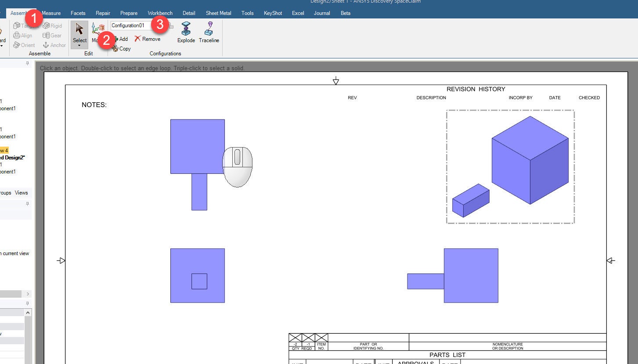Click the 'ITEM NO.' cell
The width and height of the screenshot is (638, 364).
point(321,346)
